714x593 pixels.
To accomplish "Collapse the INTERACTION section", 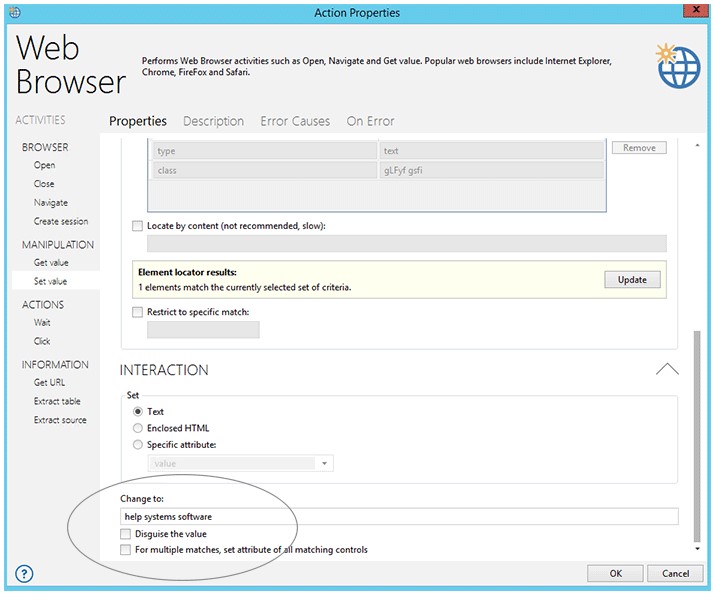I will coord(667,369).
